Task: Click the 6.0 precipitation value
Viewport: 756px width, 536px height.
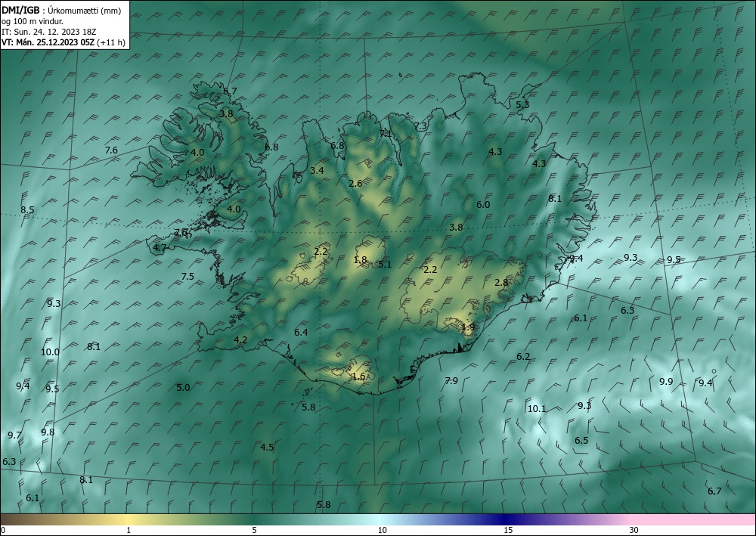Action: [x=483, y=204]
